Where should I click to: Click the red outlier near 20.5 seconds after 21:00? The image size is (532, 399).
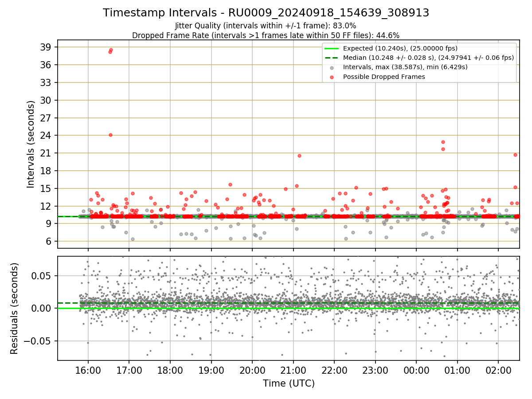coord(299,156)
